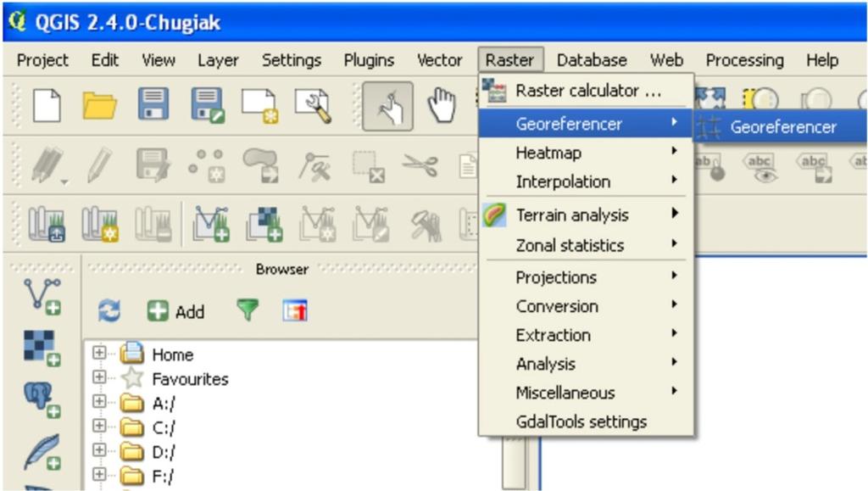Click the Delete Selected icon
Image resolution: width=868 pixels, height=491 pixels.
coord(369,166)
